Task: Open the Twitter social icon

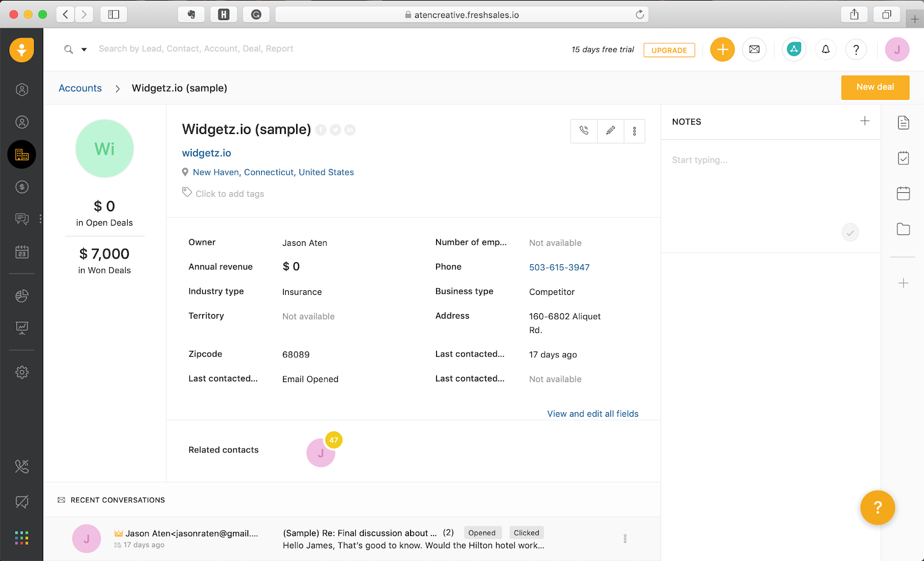Action: click(336, 130)
